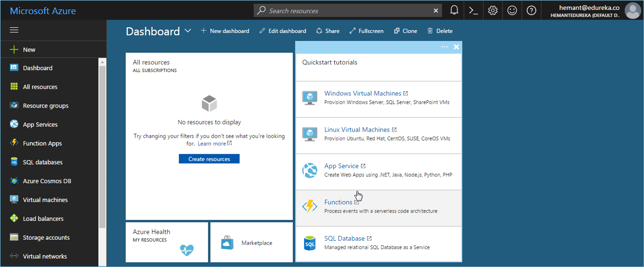Click the Linux Virtual Machines monitor icon

point(310,134)
